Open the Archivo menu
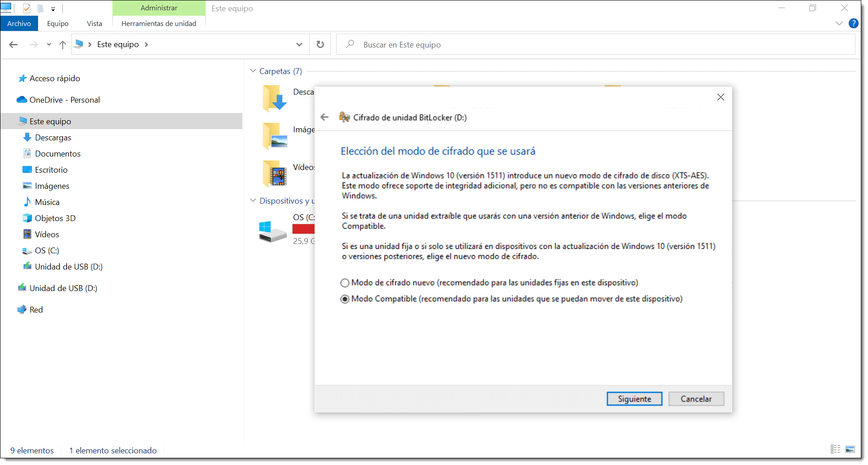Viewport: 868px width, 465px height. point(19,24)
